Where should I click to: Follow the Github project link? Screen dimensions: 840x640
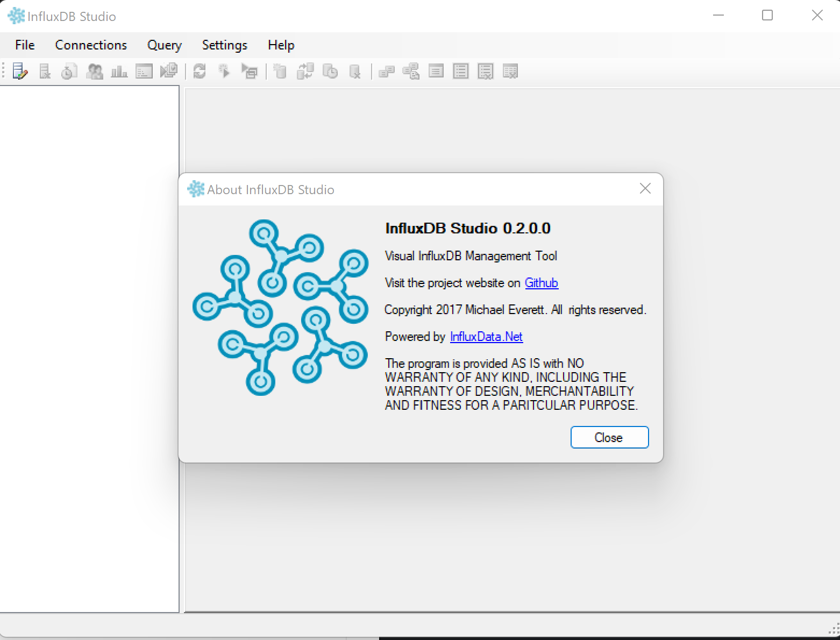[x=542, y=283]
